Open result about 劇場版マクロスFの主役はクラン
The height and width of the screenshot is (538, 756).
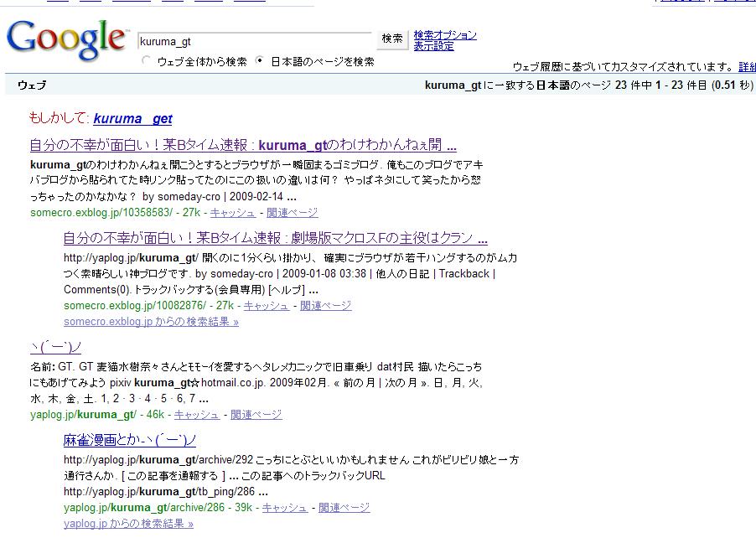coord(275,238)
